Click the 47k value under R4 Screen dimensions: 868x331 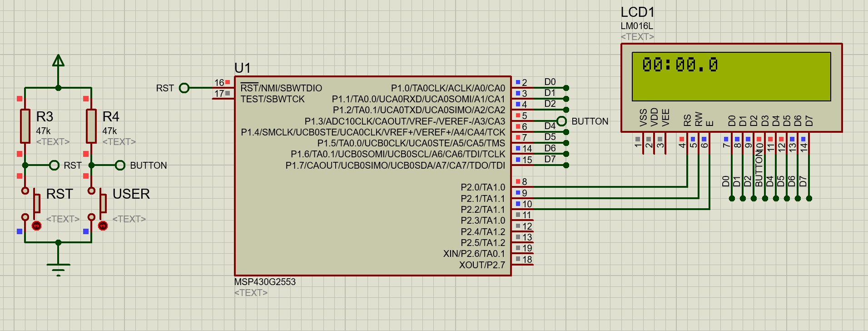tap(109, 131)
